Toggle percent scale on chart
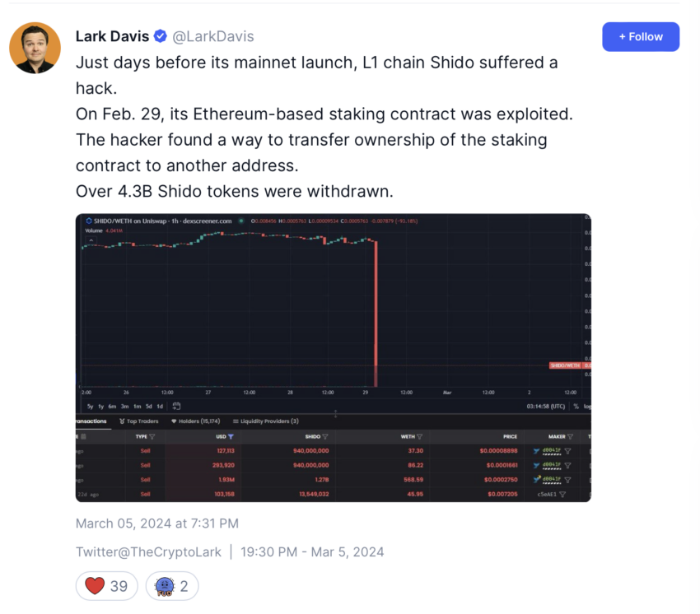Viewport: 700px width, 614px height. coord(576,407)
